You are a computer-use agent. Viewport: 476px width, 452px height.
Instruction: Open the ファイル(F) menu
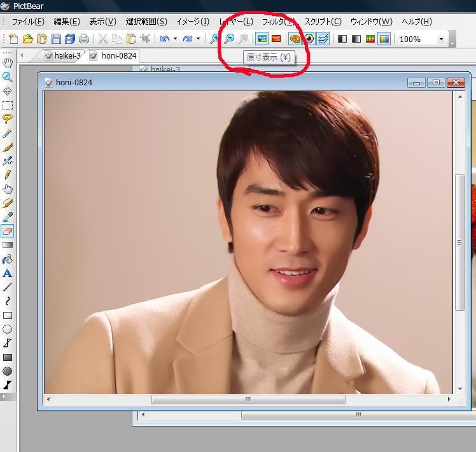[x=28, y=22]
